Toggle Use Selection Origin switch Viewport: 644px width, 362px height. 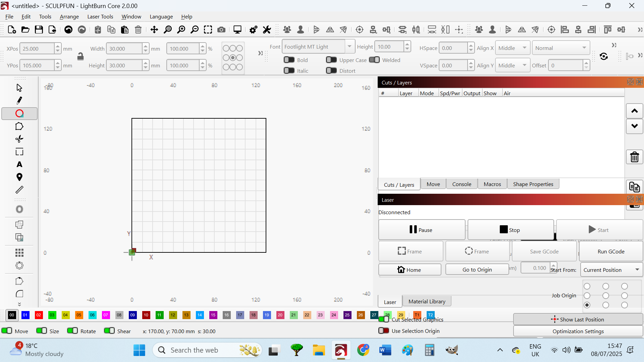(384, 331)
